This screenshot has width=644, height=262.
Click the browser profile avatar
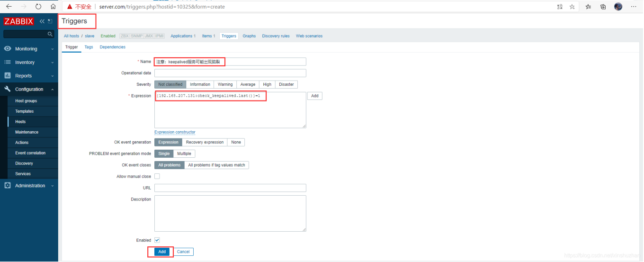click(618, 7)
